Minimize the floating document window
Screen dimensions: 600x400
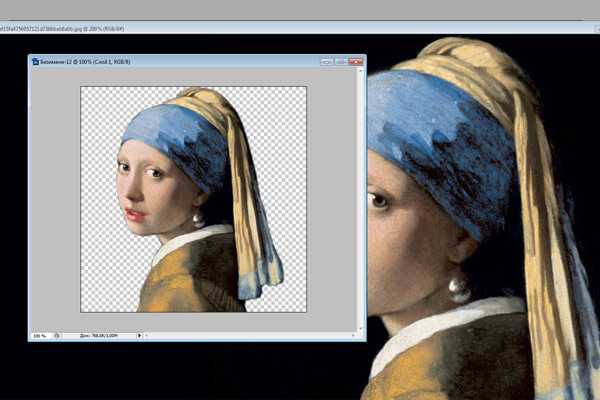[326, 62]
